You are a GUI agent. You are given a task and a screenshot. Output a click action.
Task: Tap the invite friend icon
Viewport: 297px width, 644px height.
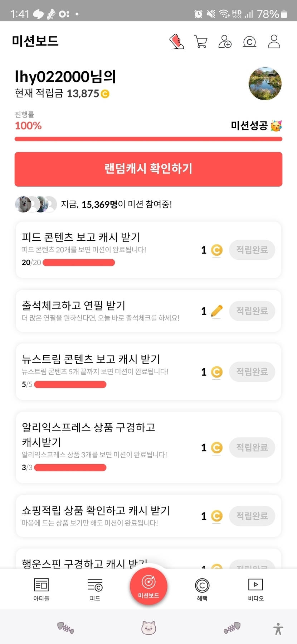click(x=225, y=42)
